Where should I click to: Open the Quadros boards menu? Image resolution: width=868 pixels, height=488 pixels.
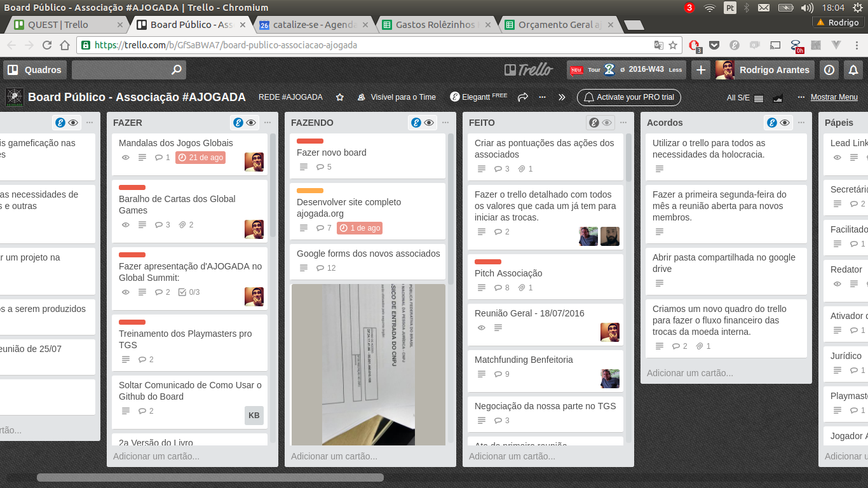35,70
